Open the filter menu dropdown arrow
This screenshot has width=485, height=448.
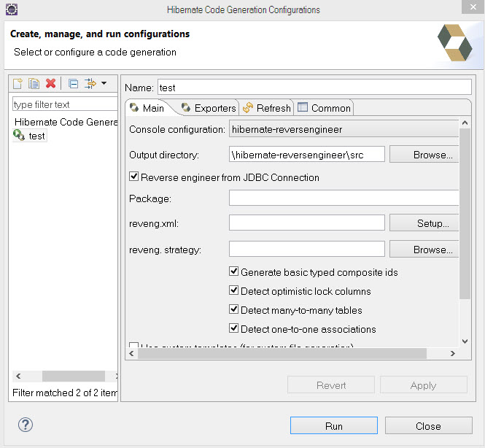pos(104,84)
